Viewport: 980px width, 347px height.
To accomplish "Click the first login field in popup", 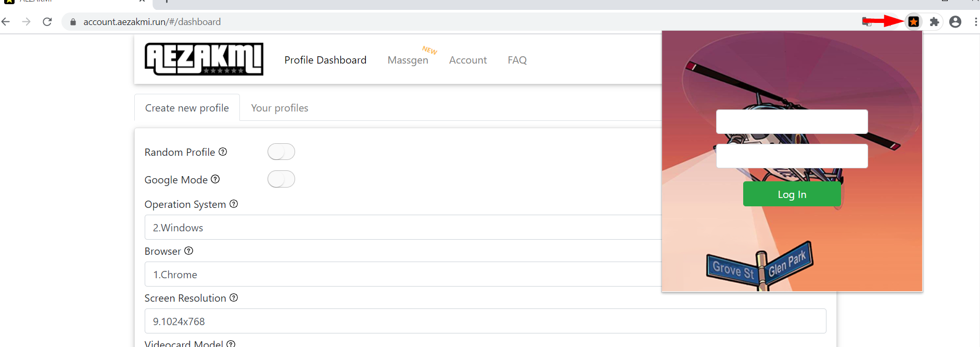I will [792, 121].
